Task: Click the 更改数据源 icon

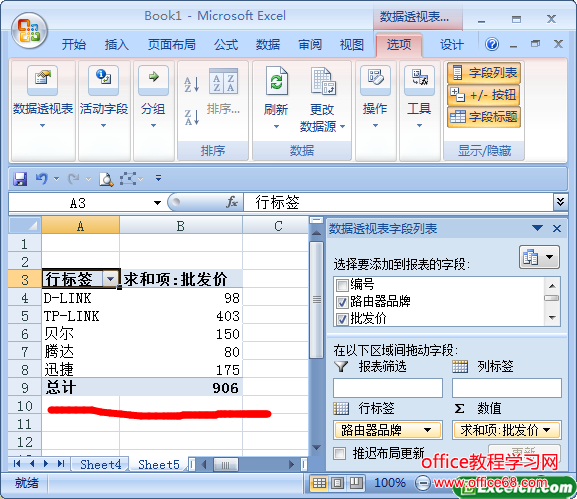Action: 323,81
